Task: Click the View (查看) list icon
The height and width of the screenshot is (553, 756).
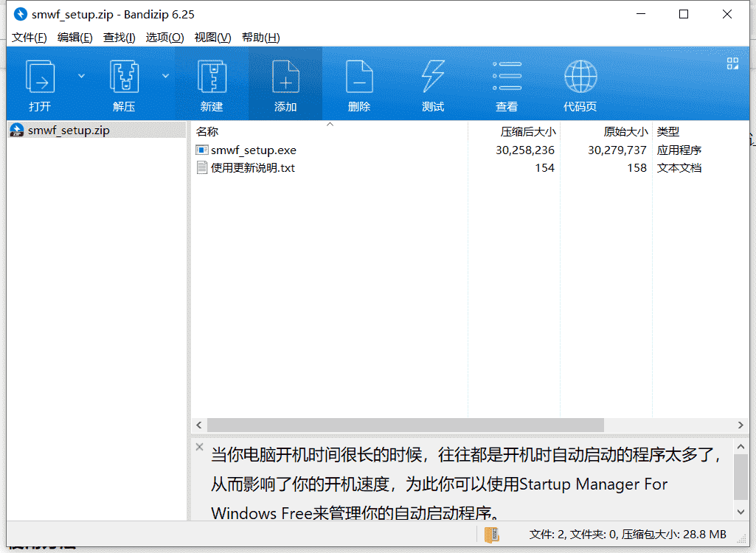Action: 507,76
